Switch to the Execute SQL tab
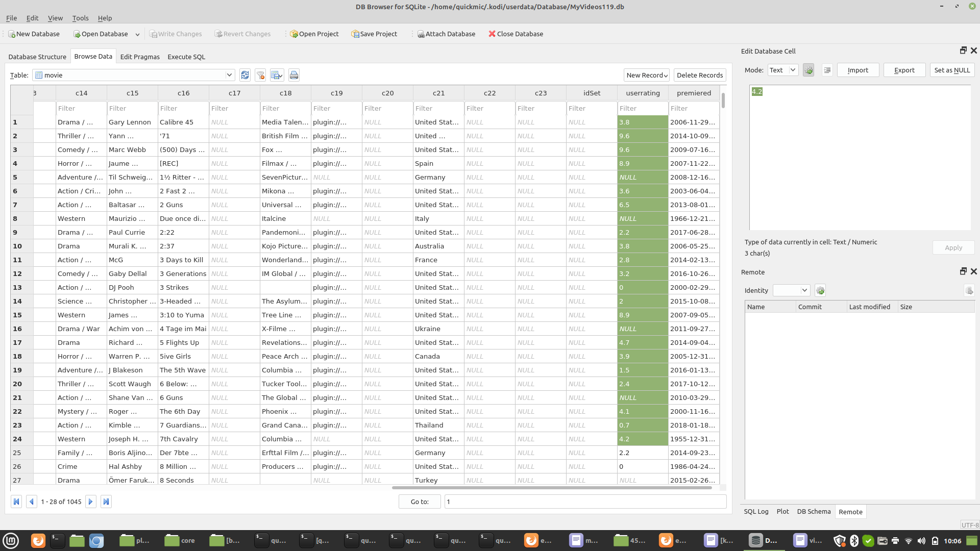This screenshot has height=551, width=980. (186, 57)
